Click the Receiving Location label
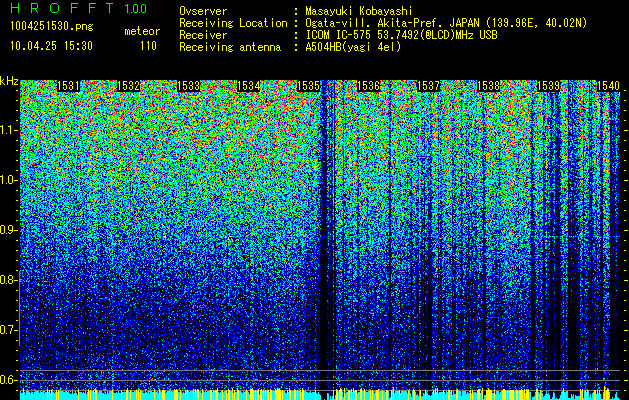629x400 pixels. pos(233,23)
